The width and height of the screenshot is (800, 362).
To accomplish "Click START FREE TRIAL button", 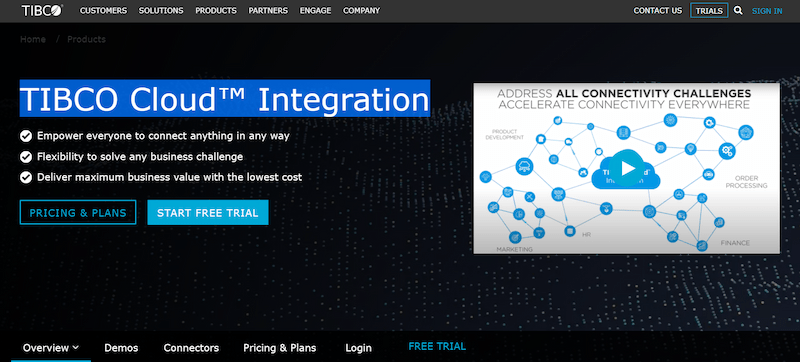I will click(208, 213).
